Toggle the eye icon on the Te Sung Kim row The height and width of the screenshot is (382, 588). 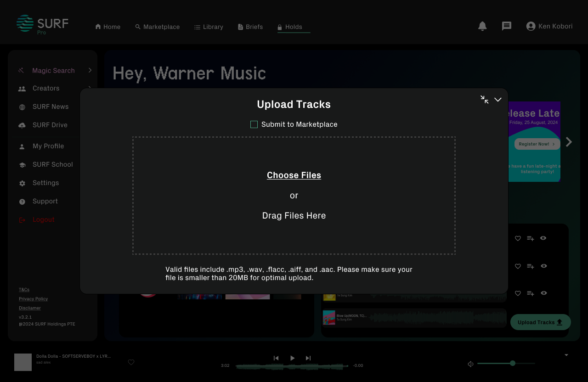(x=544, y=293)
